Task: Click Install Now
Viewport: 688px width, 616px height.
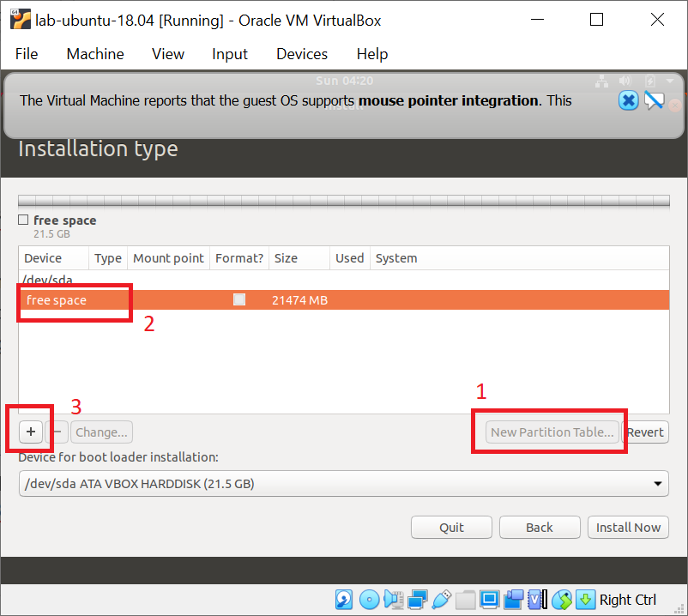Action: [x=628, y=527]
